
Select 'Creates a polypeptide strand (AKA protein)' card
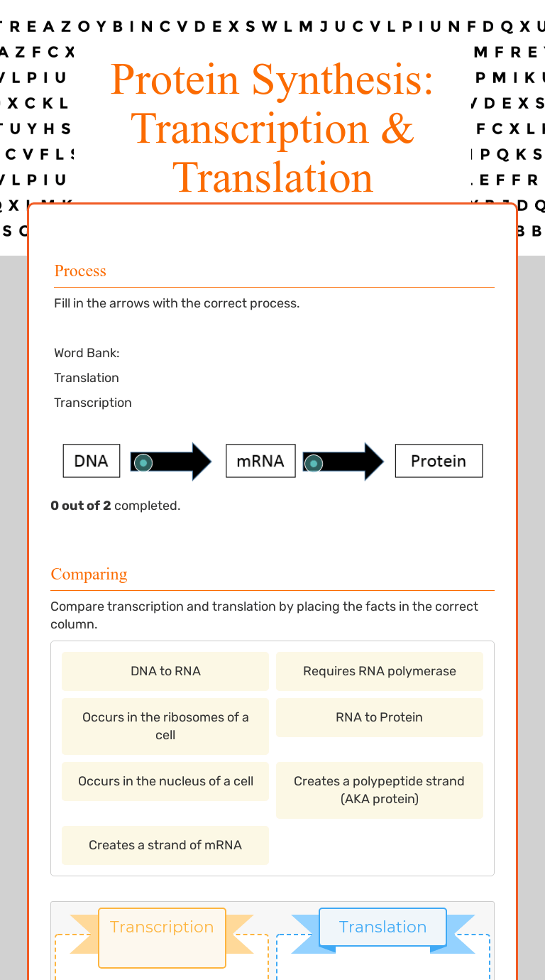coord(380,790)
